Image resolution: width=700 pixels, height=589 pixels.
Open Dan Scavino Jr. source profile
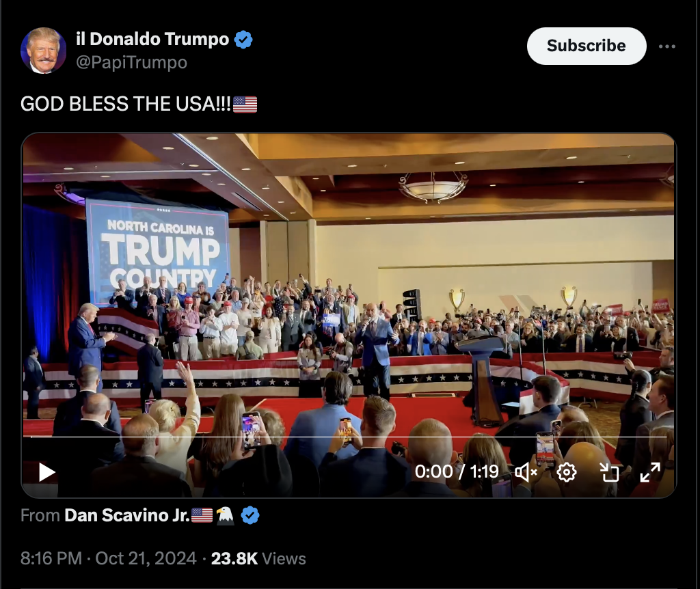coord(127,515)
